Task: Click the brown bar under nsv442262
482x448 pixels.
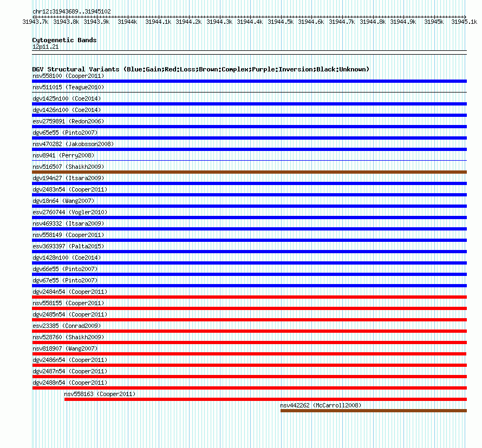Action: [x=374, y=411]
